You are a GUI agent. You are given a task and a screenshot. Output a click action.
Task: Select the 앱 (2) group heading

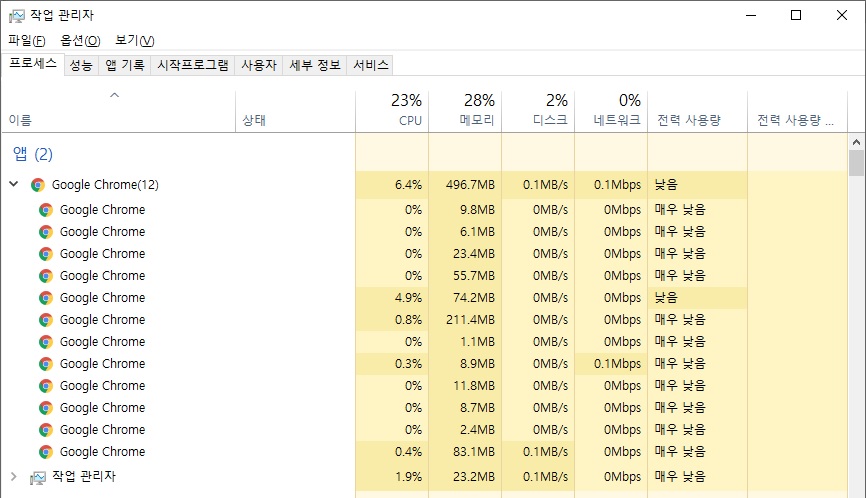[33, 154]
